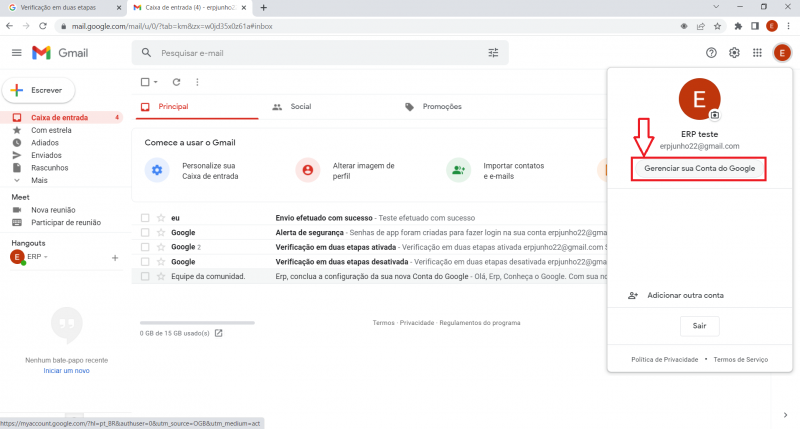Viewport: 800px width, 429px height.
Task: Open the main menu hamburger icon
Action: point(16,53)
